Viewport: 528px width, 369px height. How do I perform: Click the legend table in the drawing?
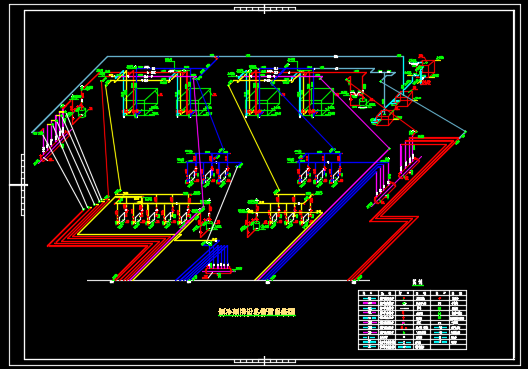point(412,320)
